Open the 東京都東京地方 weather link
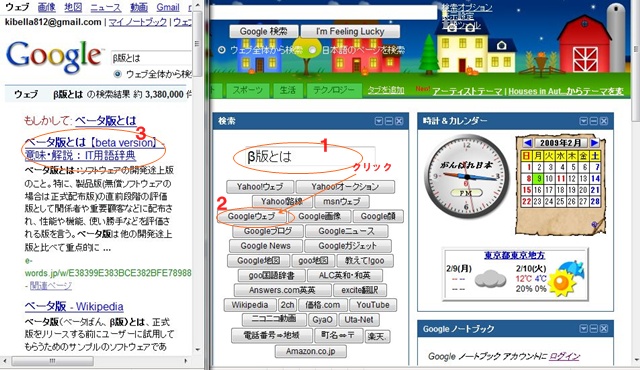 [514, 256]
